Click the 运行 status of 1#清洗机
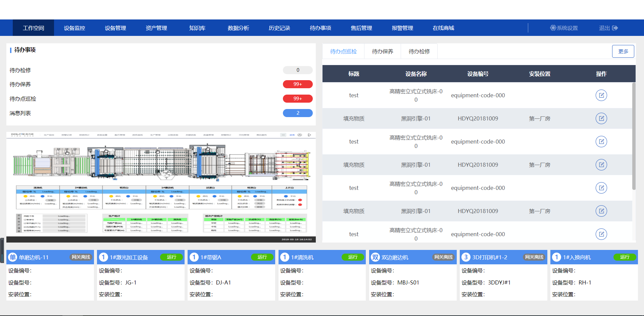The width and height of the screenshot is (644, 316). tap(353, 257)
